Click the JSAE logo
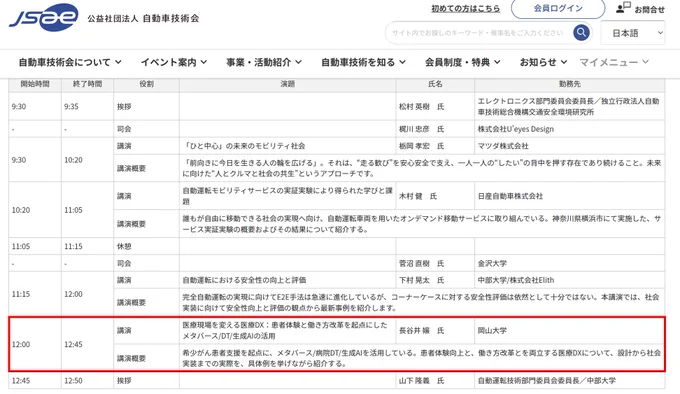The width and height of the screenshot is (680, 394). click(43, 17)
